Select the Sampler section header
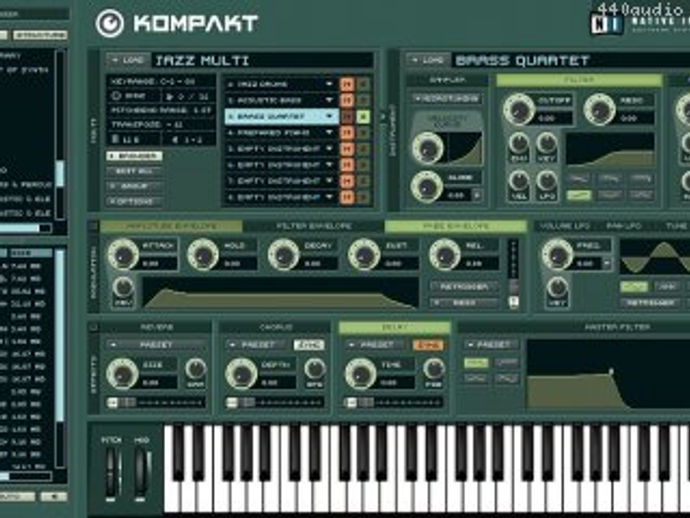690x518 pixels. pyautogui.click(x=447, y=80)
